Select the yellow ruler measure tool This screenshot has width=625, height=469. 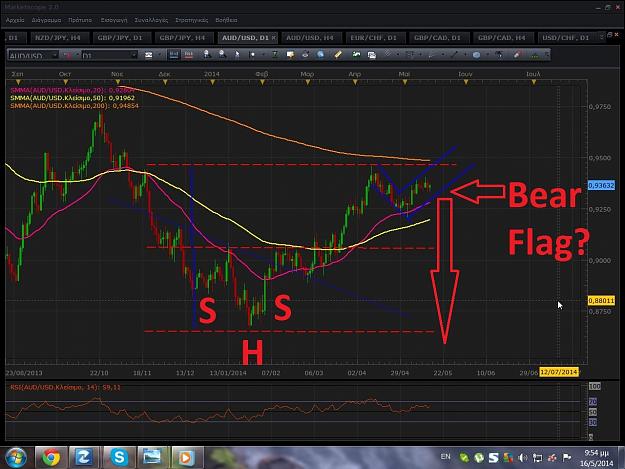tap(338, 55)
